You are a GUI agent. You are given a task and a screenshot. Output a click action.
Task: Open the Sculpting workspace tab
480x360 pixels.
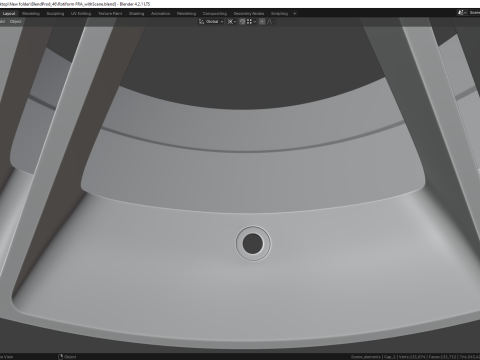tap(55, 14)
